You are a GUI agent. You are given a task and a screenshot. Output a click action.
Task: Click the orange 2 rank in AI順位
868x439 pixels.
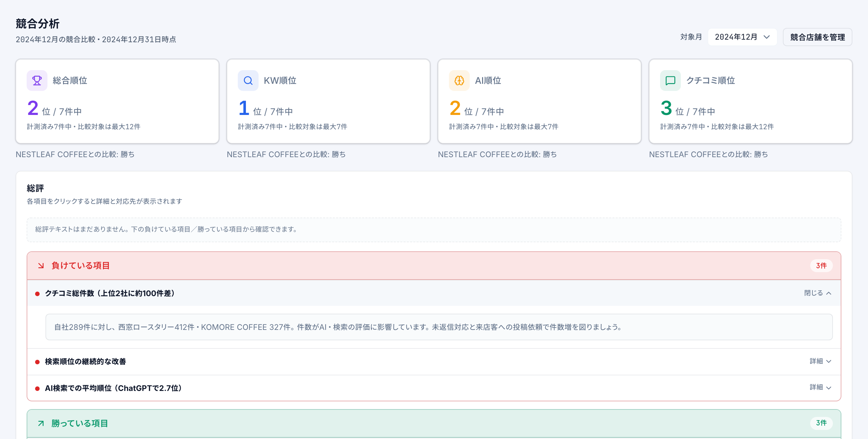(x=455, y=108)
